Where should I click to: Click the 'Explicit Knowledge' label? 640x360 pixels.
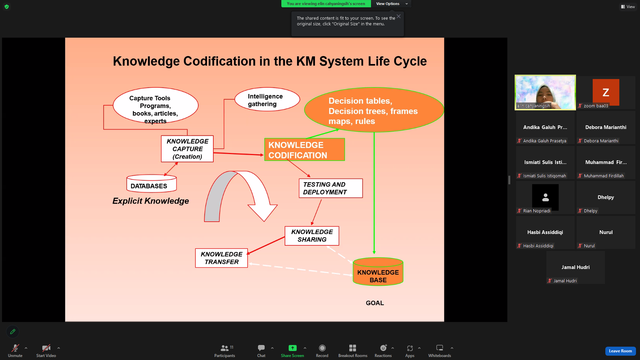click(151, 201)
